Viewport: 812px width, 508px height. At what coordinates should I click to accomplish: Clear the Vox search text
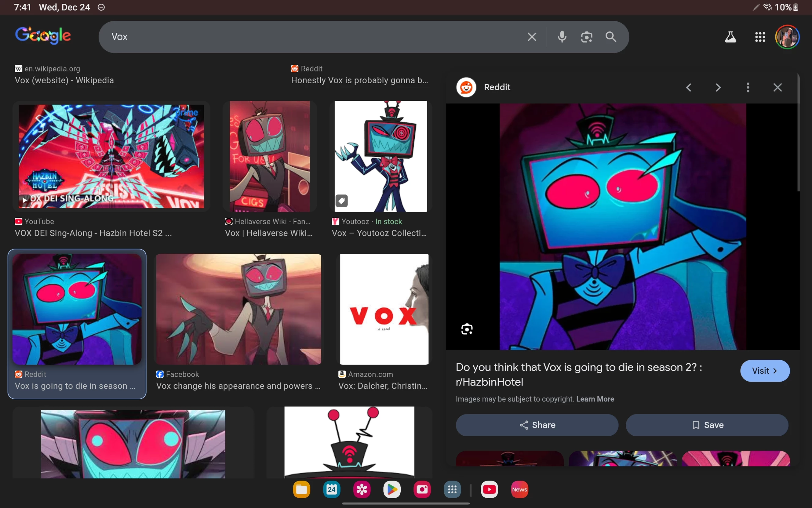(x=532, y=37)
